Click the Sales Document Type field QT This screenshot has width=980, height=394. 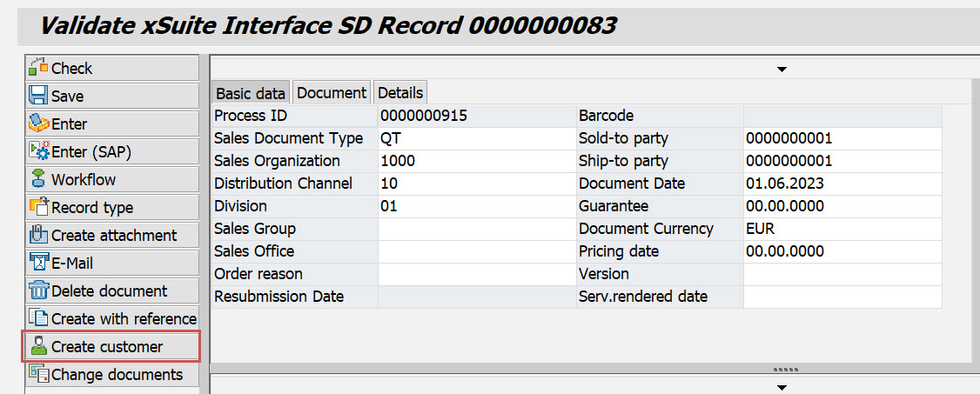click(x=476, y=138)
